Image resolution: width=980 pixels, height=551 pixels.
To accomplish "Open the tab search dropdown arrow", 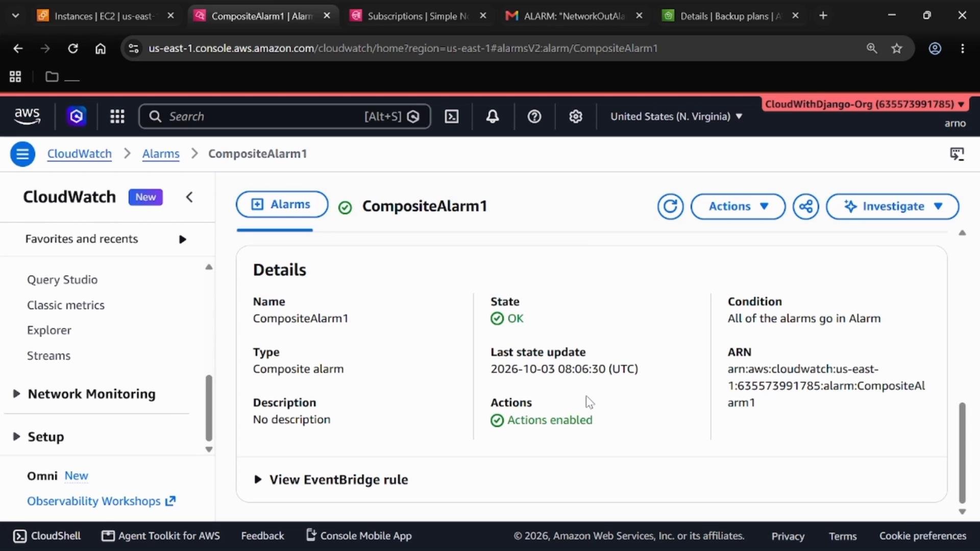I will [15, 16].
